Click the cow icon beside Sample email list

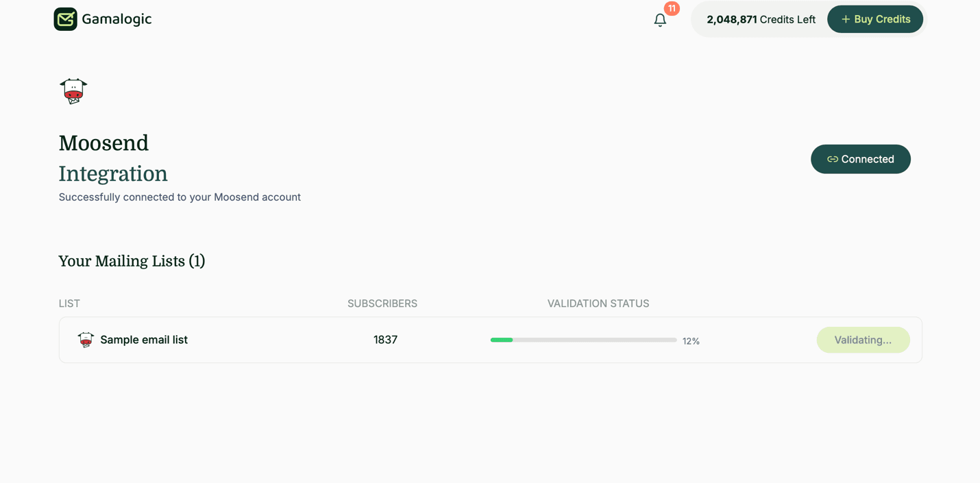86,339
